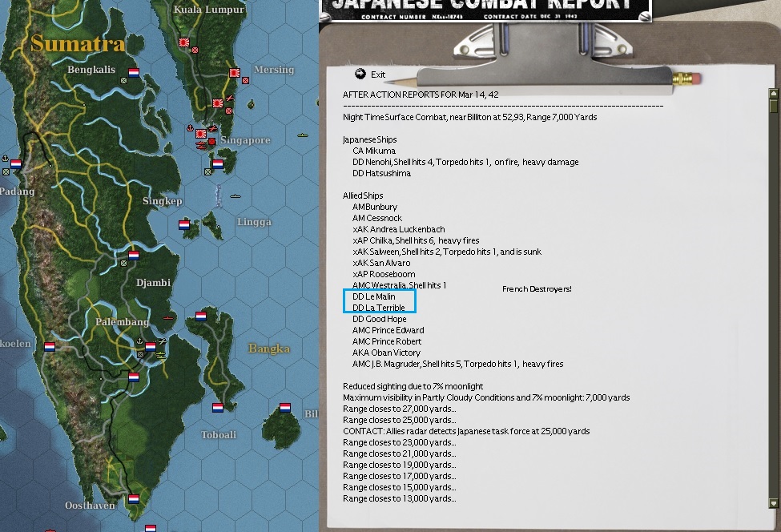Click the 'CONTACT: Allies radar detects' line
781x532 pixels.
pyautogui.click(x=466, y=431)
